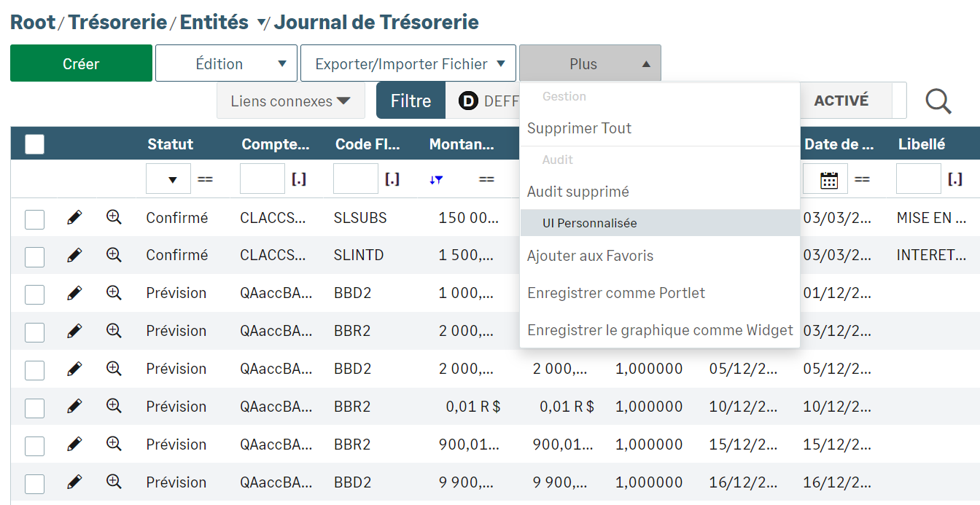Edit the 0,01 R$ row with pencil
This screenshot has height=505, width=980.
tap(74, 407)
